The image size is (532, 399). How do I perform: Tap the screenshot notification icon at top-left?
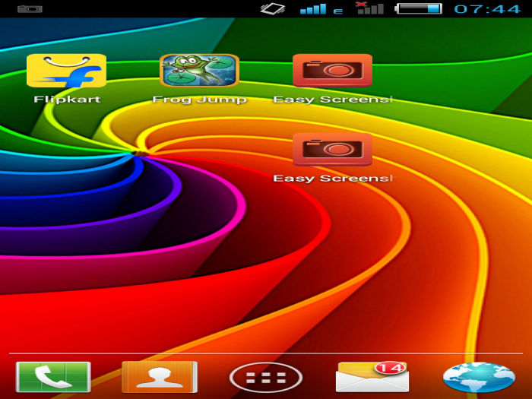(30, 9)
